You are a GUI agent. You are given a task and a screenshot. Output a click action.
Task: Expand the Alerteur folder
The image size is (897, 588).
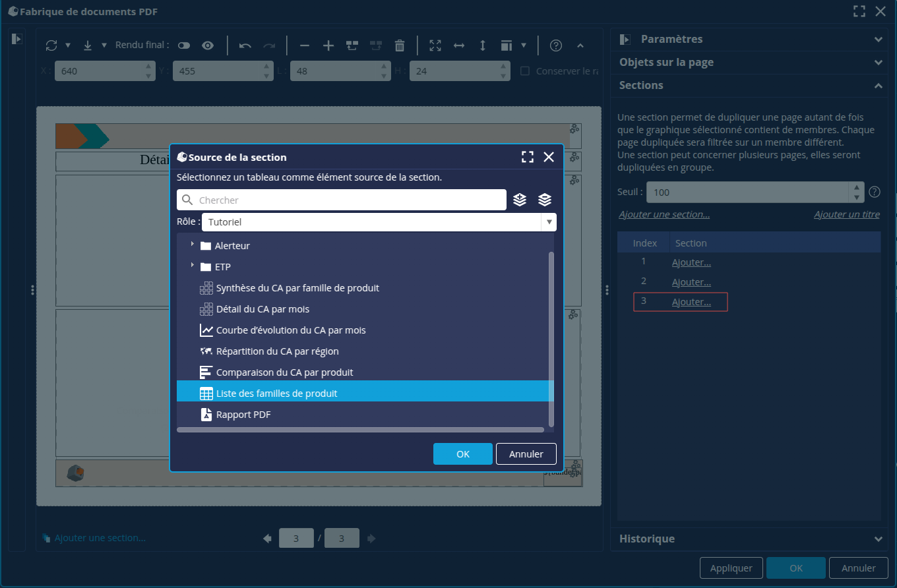pos(193,245)
